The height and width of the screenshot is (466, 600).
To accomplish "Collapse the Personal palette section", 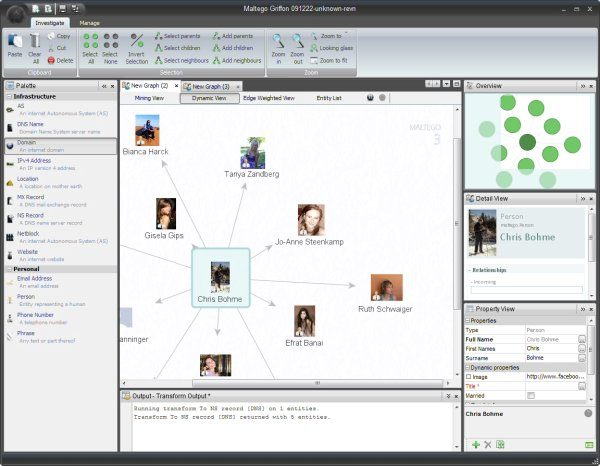I will [9, 269].
